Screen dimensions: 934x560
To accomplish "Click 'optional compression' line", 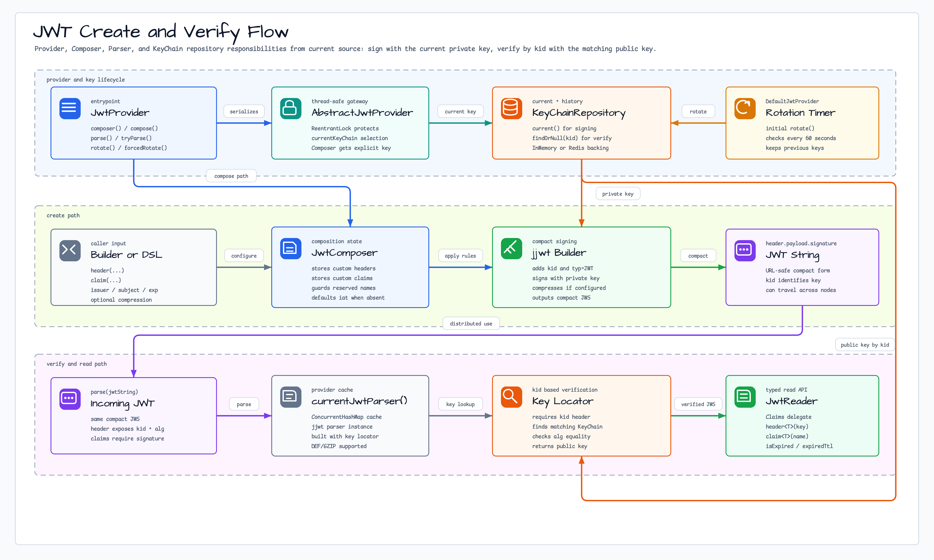I will coord(121,300).
